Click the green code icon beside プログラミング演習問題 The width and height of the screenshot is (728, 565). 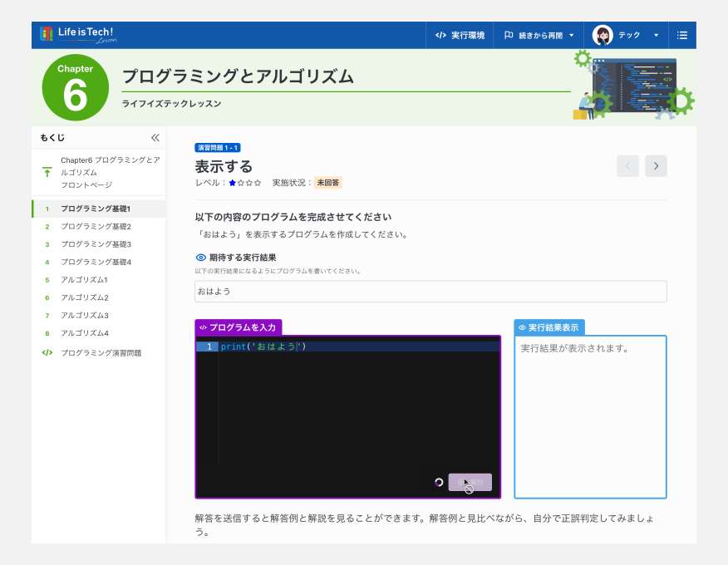(47, 353)
